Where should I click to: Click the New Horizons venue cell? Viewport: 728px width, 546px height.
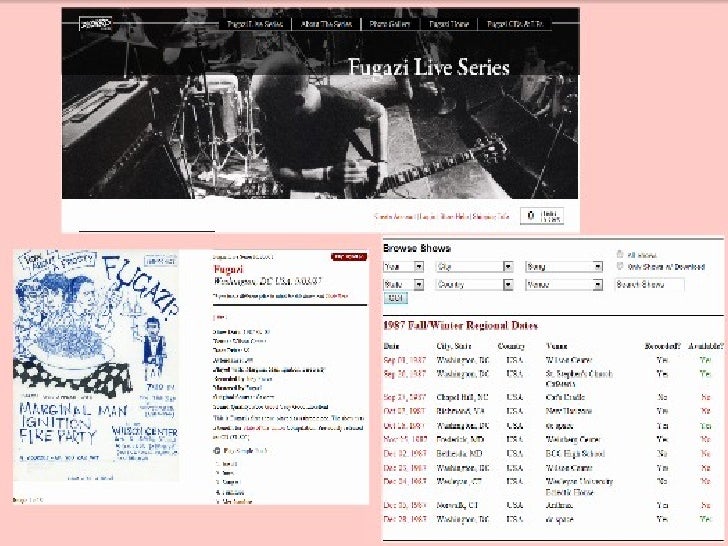tap(569, 411)
